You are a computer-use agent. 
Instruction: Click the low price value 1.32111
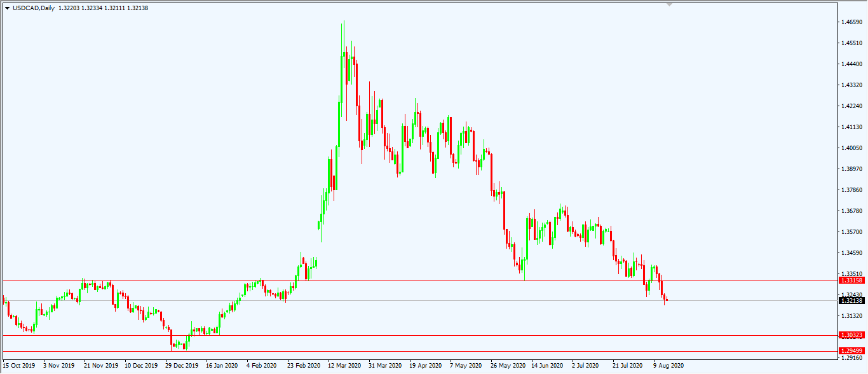(116, 8)
